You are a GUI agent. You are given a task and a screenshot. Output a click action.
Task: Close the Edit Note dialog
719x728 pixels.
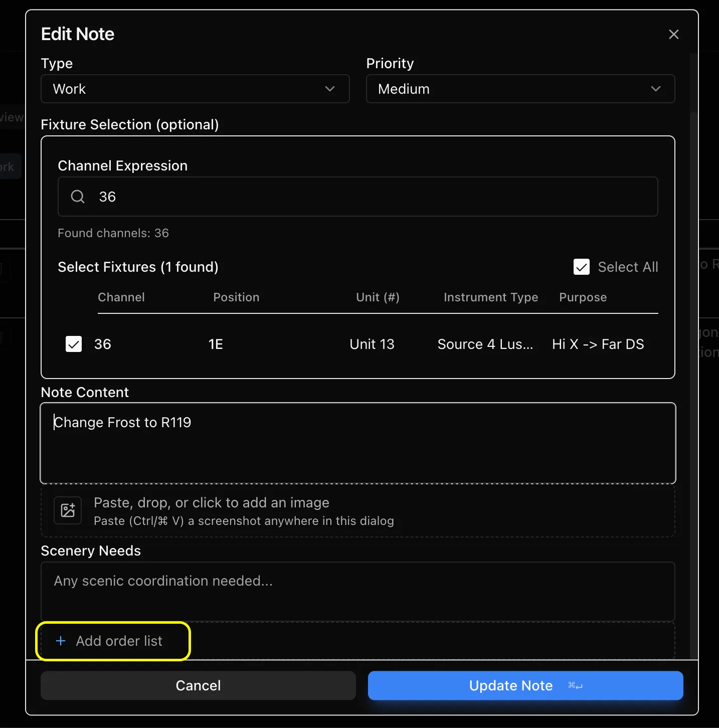[673, 34]
